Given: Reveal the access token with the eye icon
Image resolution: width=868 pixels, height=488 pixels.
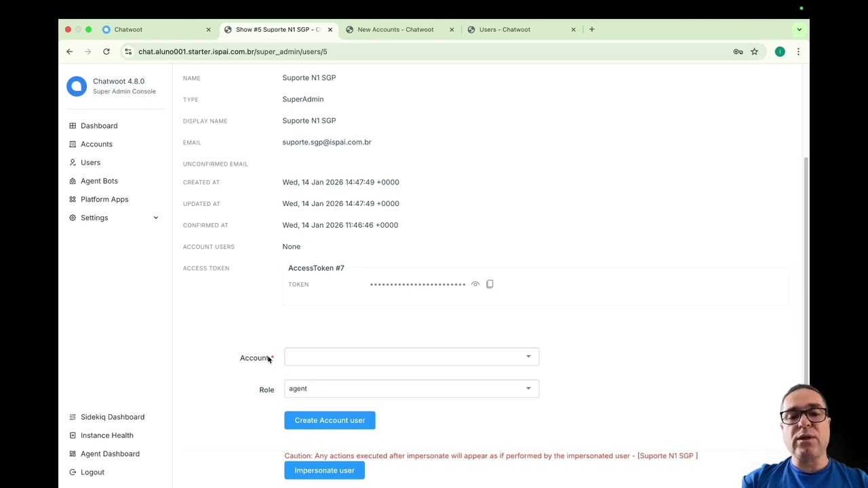Looking at the screenshot, I should 475,284.
